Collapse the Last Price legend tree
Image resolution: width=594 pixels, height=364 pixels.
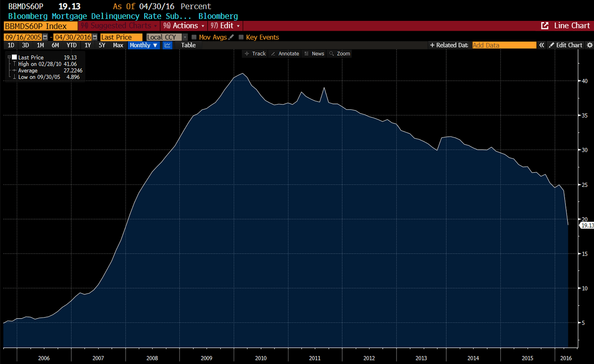pyautogui.click(x=9, y=58)
